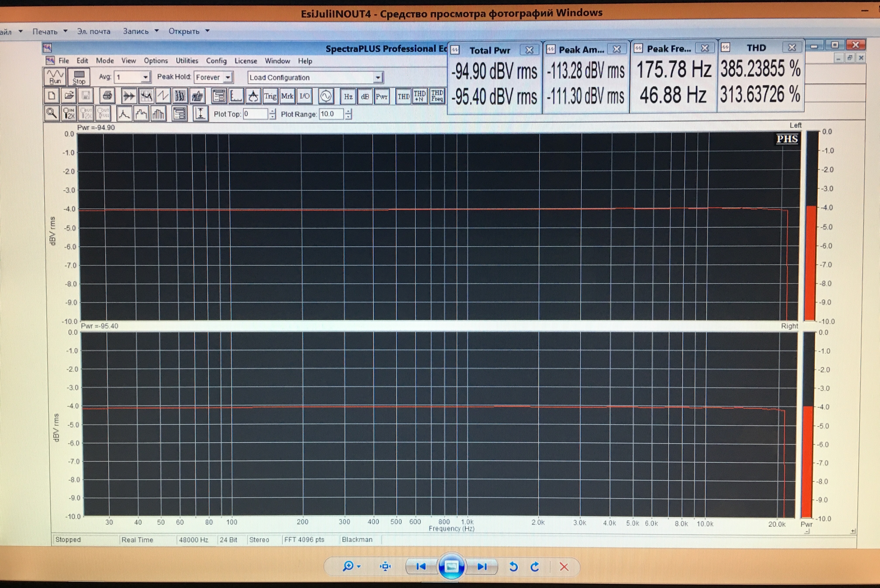Select the bar graph plot style icon
This screenshot has height=588, width=880.
click(x=158, y=114)
